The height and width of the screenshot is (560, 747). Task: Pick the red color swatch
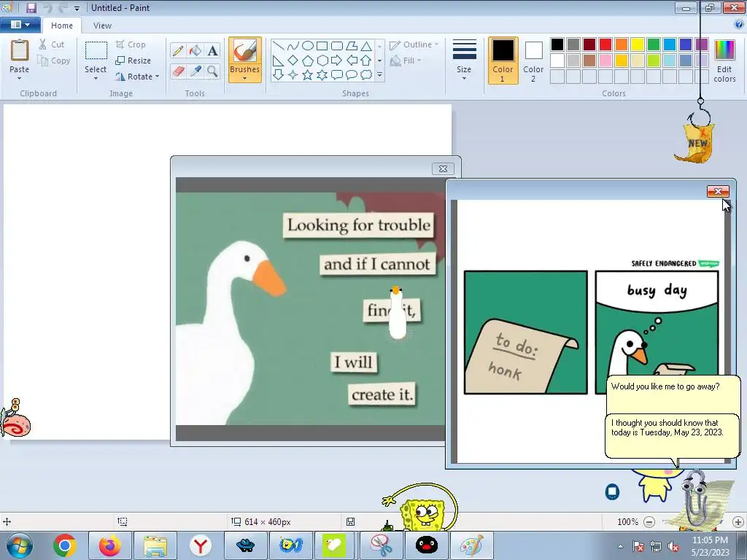(x=605, y=44)
